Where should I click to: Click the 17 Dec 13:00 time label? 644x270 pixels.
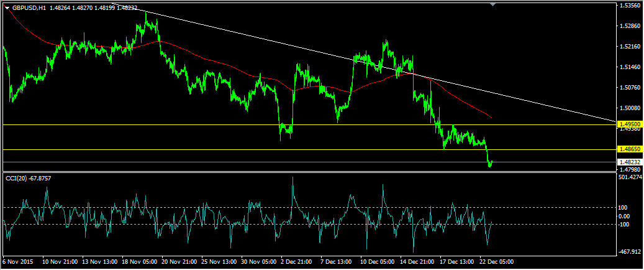(x=456, y=262)
